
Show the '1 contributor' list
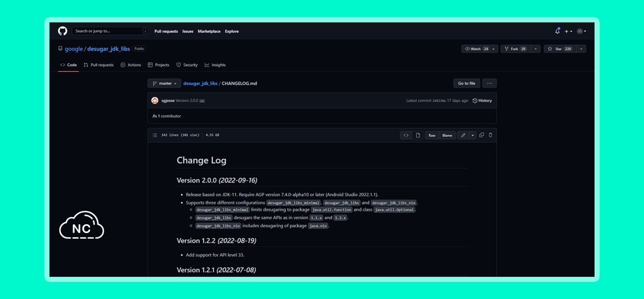click(x=167, y=116)
